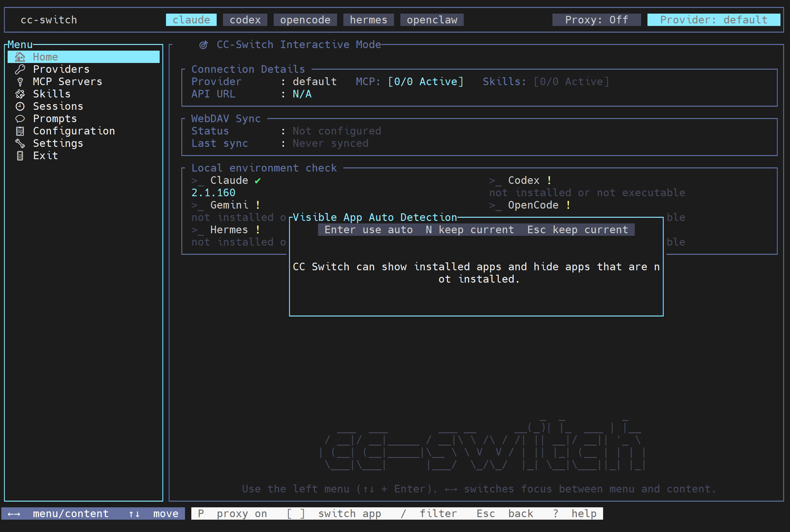Switch to the claude app tab
Image resolution: width=790 pixels, height=532 pixels.
(x=191, y=20)
